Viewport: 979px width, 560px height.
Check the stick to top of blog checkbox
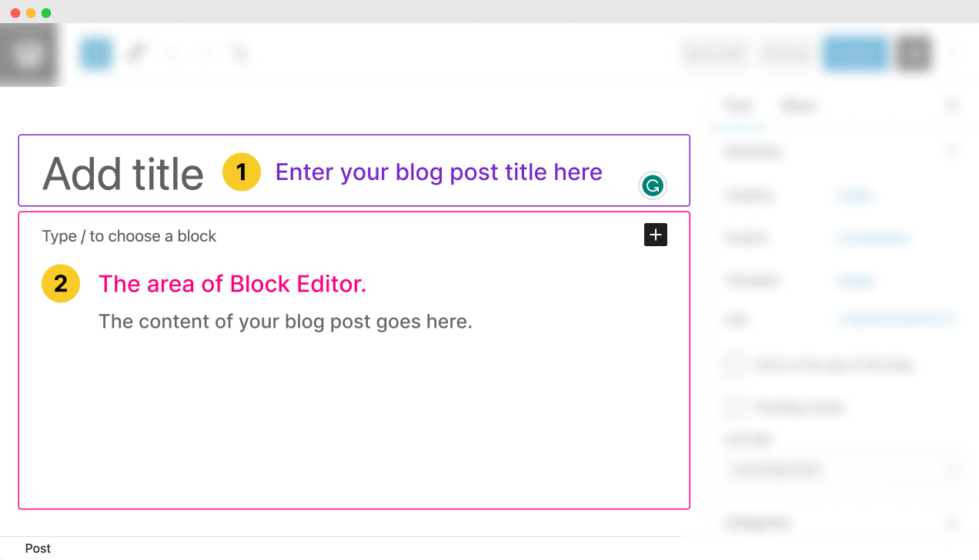click(x=735, y=365)
